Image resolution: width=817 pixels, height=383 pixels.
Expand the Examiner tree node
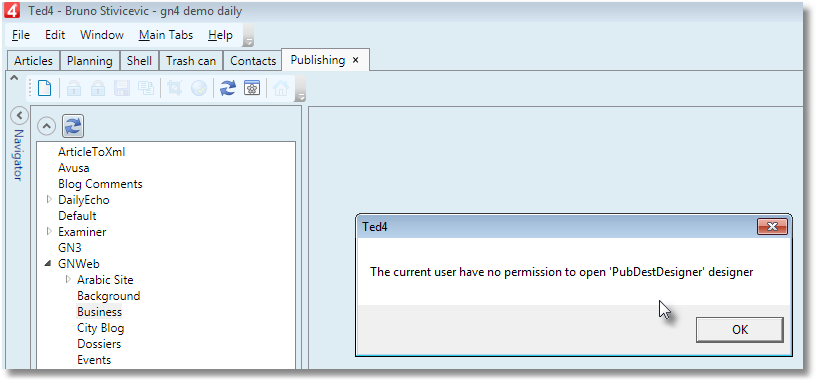tap(49, 231)
